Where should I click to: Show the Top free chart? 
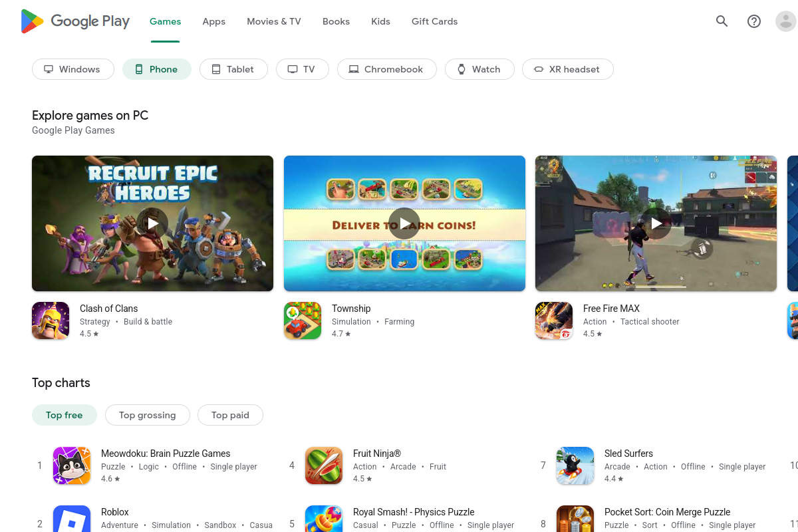[x=65, y=415]
